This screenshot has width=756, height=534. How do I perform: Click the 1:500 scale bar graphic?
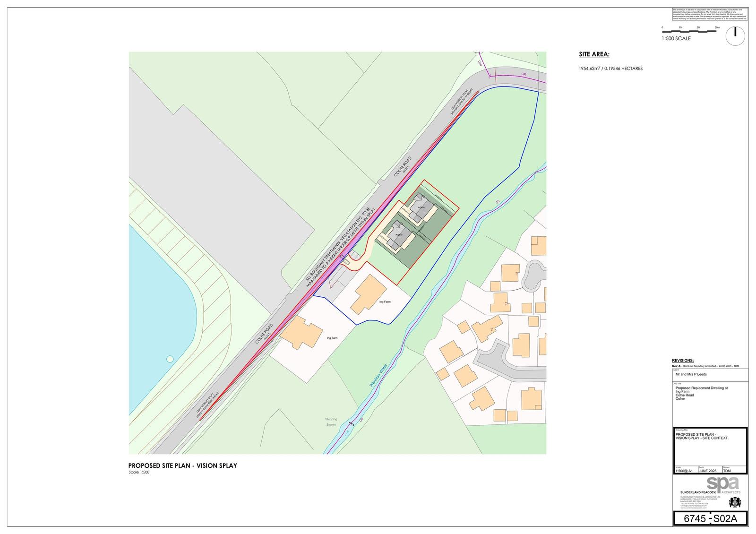(x=691, y=31)
